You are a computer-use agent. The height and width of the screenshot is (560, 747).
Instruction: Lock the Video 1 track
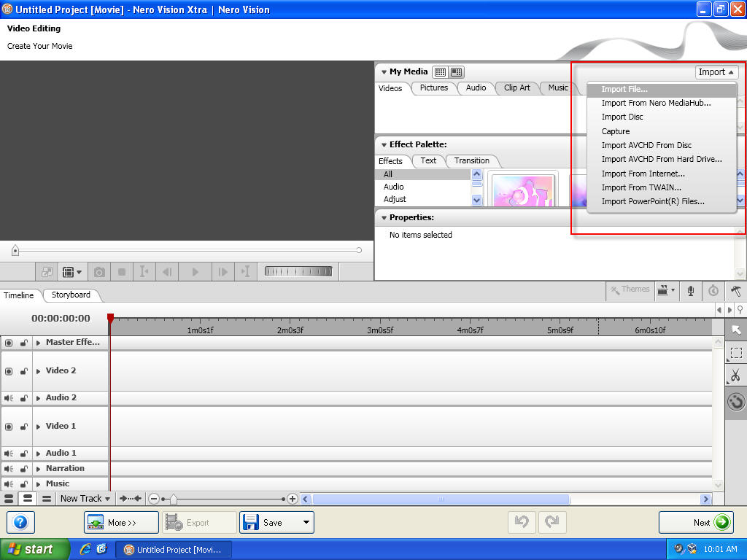[x=23, y=427]
